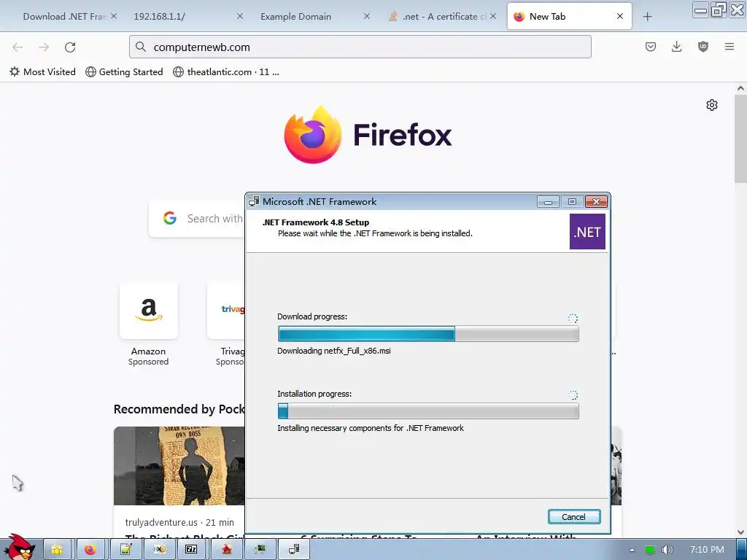
Task: Open the .NET installer taskbar icon
Action: [x=294, y=550]
